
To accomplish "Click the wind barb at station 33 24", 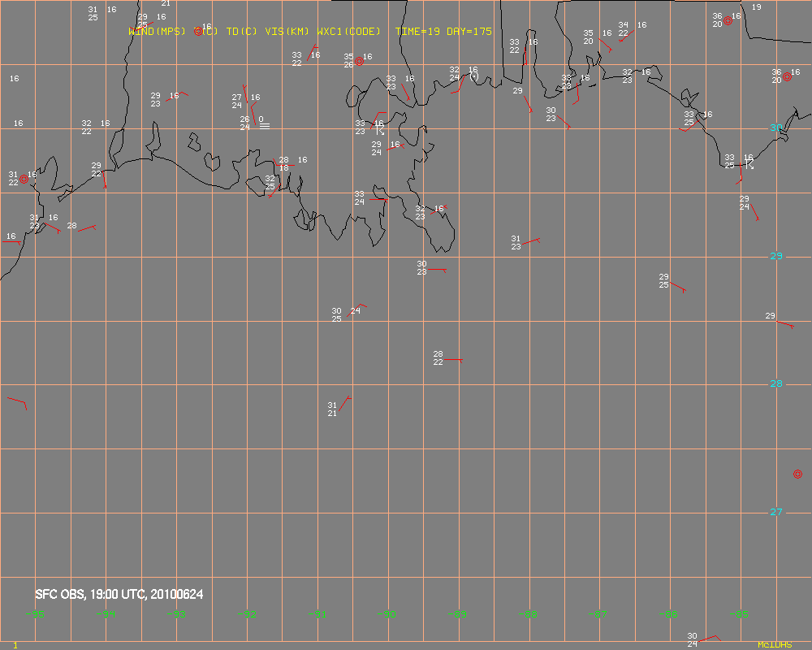I will click(x=378, y=200).
